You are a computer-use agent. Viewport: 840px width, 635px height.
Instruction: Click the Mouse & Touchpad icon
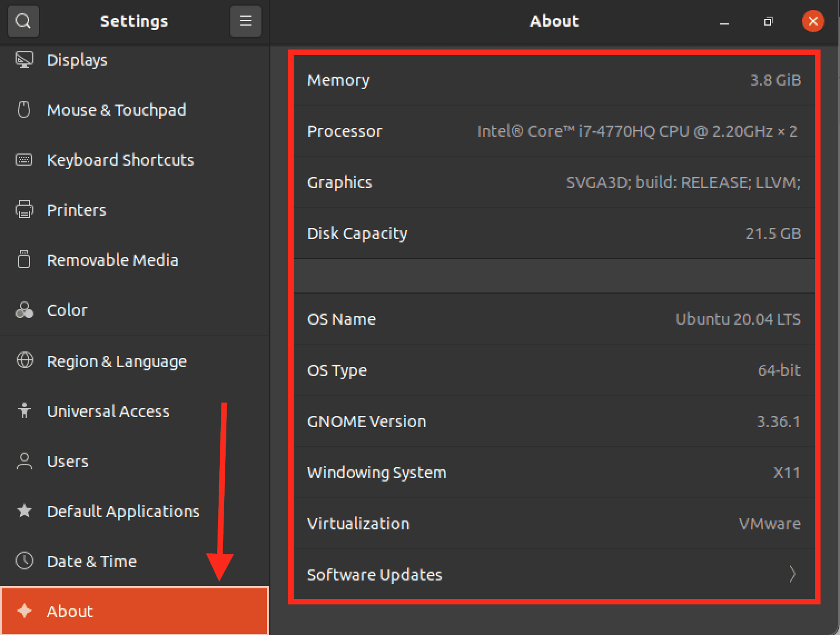(24, 110)
